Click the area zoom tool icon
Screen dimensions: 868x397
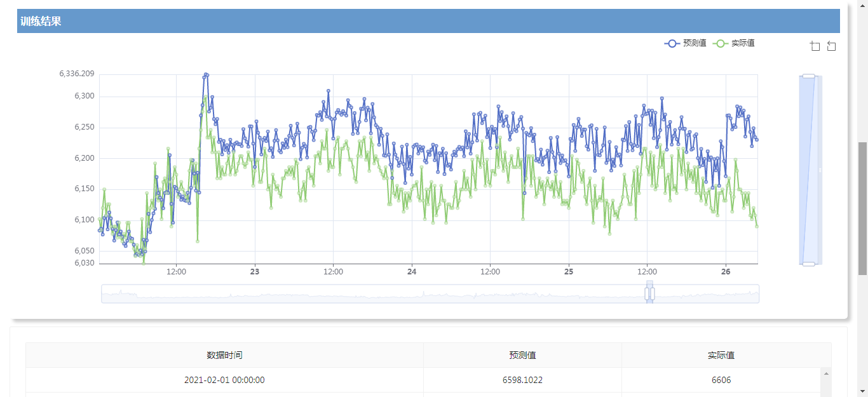click(x=815, y=46)
